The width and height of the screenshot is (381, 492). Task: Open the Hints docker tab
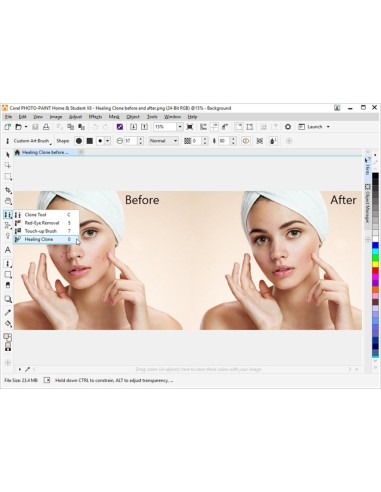[x=367, y=168]
